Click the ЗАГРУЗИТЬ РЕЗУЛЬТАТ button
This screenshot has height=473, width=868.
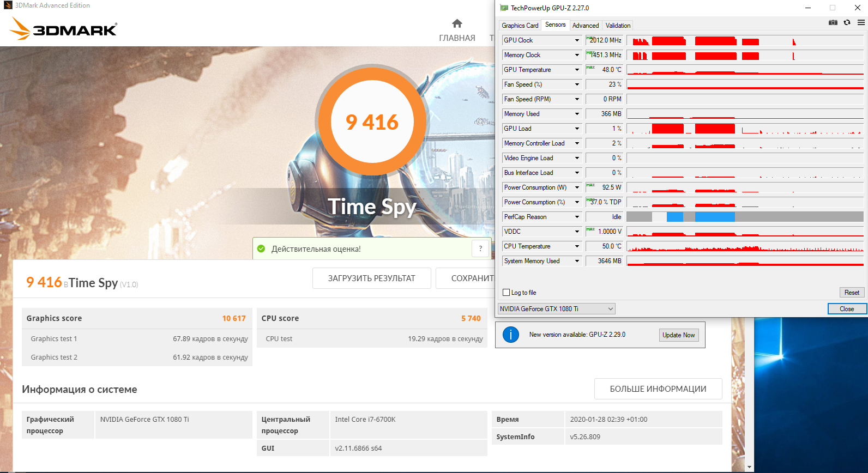coord(372,278)
